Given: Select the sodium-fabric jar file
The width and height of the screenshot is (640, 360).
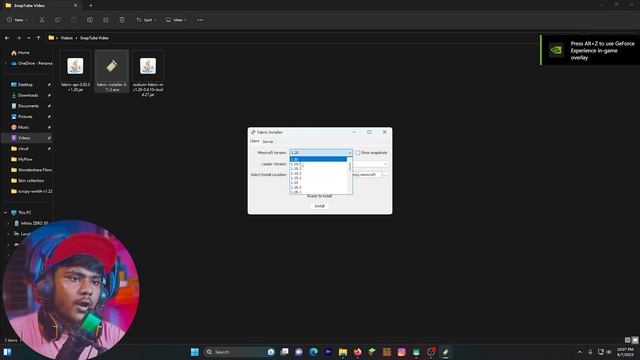Looking at the screenshot, I should click(x=148, y=73).
